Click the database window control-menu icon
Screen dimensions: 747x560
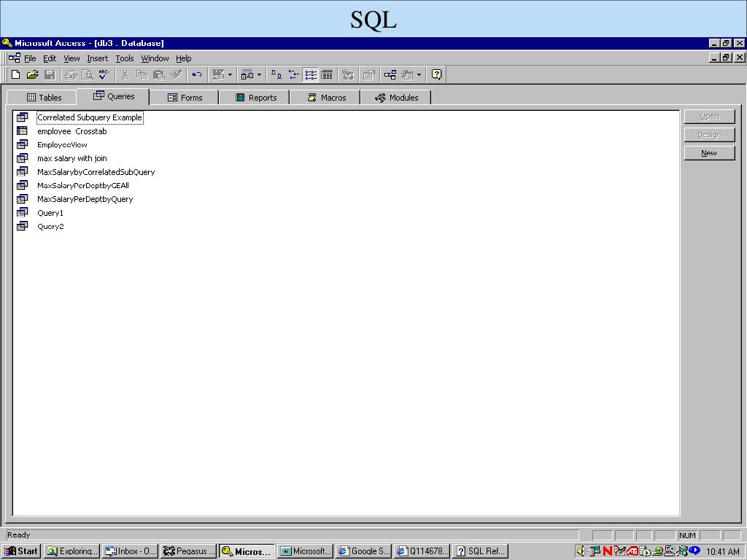[x=15, y=58]
